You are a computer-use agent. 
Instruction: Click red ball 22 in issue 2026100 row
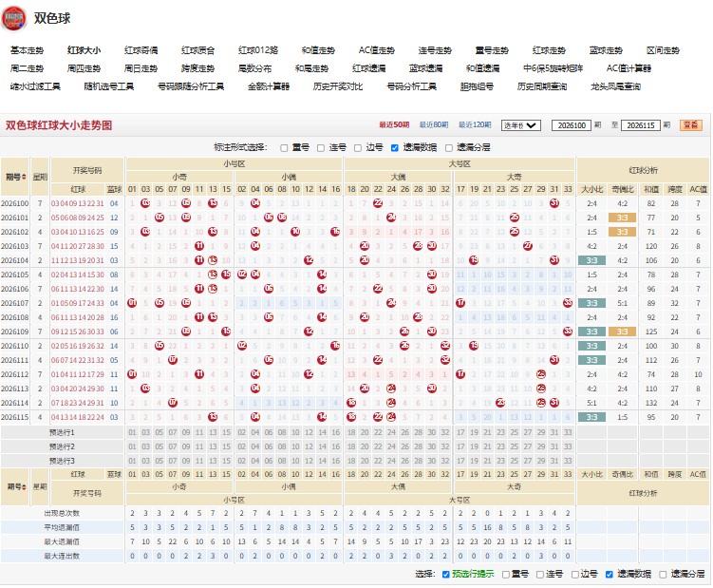(378, 203)
